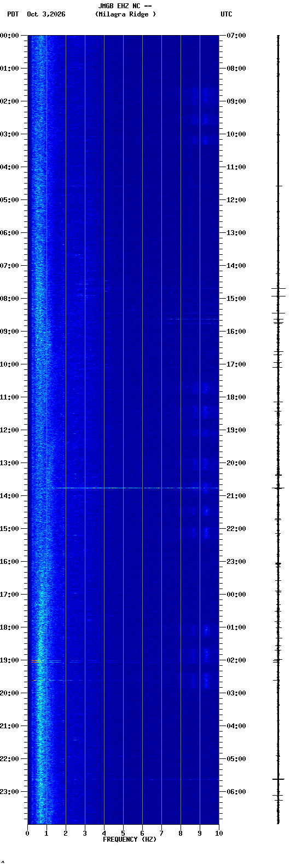The width and height of the screenshot is (302, 868).
Task: Click the (Milagra Ridge ) subtitle
Action: (125, 14)
